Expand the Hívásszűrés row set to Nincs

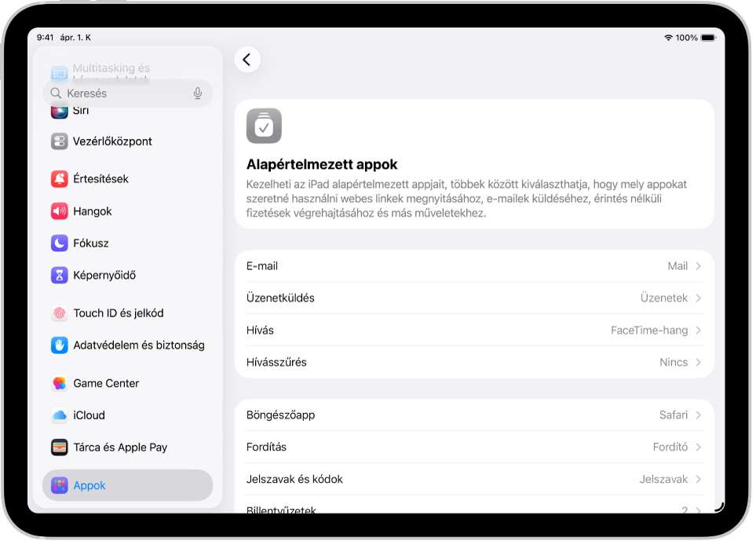(x=697, y=362)
